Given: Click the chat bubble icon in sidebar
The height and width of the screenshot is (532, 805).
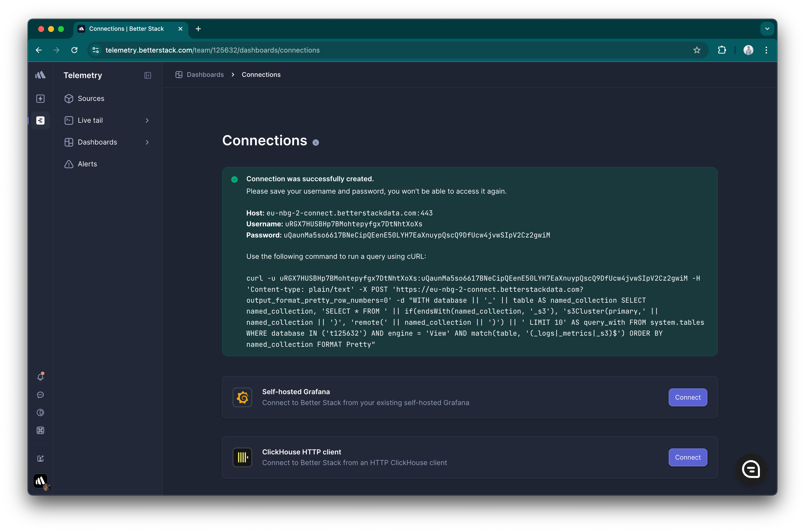Looking at the screenshot, I should tap(40, 395).
